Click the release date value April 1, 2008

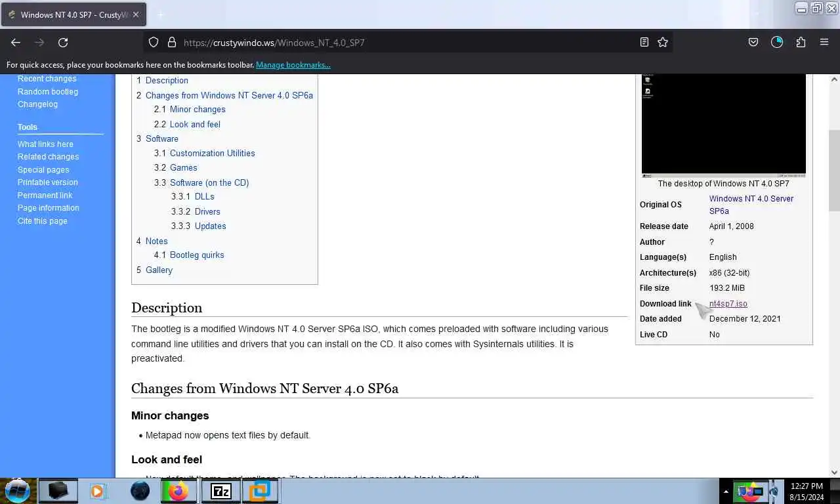[x=732, y=226]
